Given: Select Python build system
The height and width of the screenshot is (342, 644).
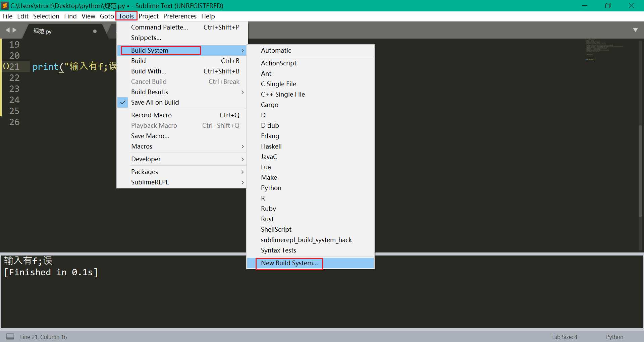Looking at the screenshot, I should click(310, 188).
